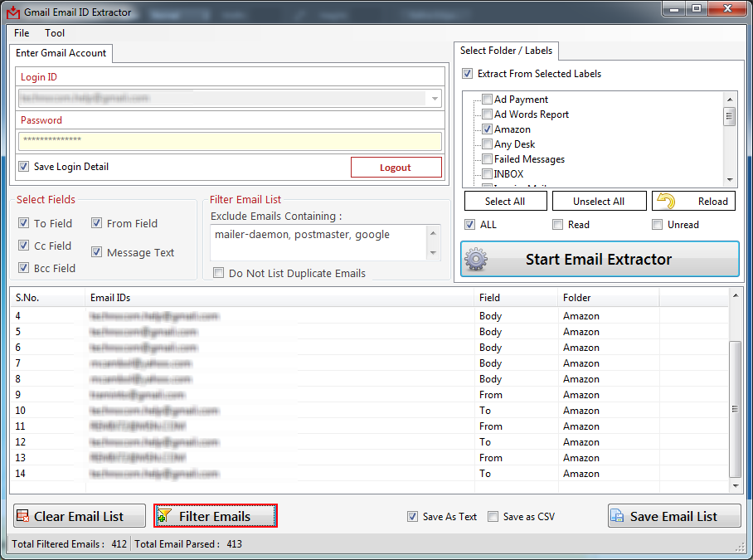Image resolution: width=753 pixels, height=560 pixels.
Task: Click the gear icon on Start Email Extractor
Action: pyautogui.click(x=475, y=259)
